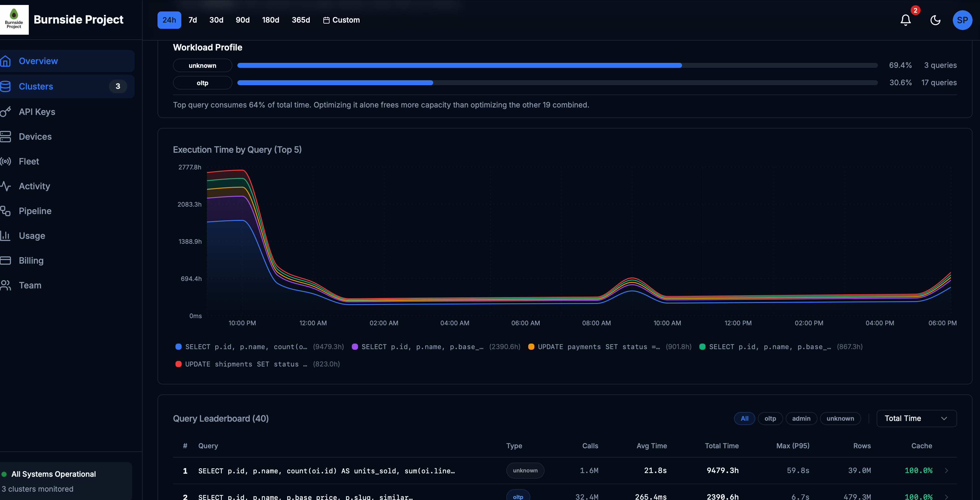Open the Billing page
Viewport: 980px width, 500px height.
point(31,261)
